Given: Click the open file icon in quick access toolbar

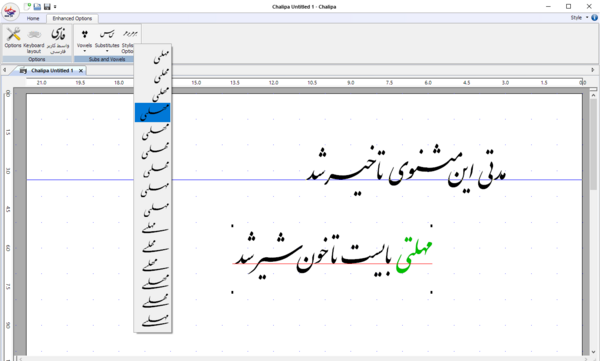Looking at the screenshot, I should 37,7.
